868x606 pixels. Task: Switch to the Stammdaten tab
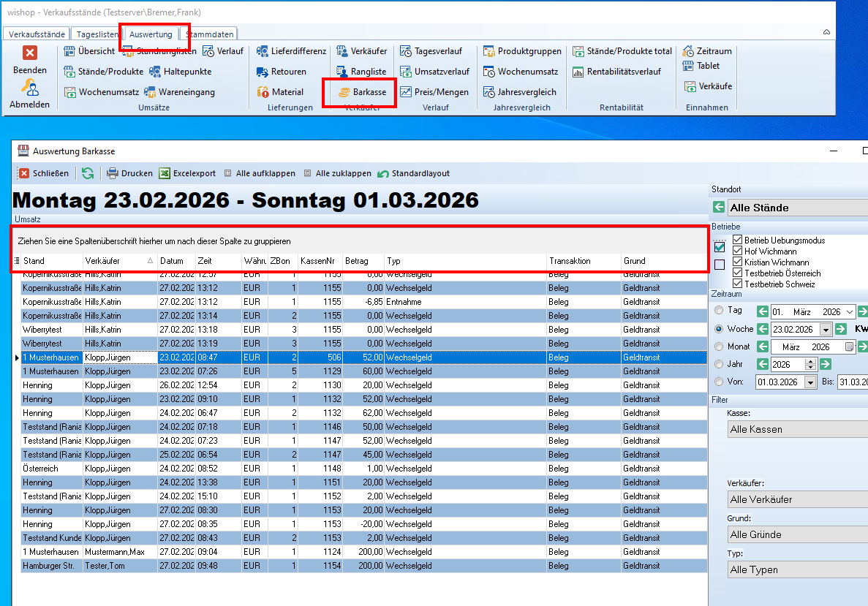(210, 34)
